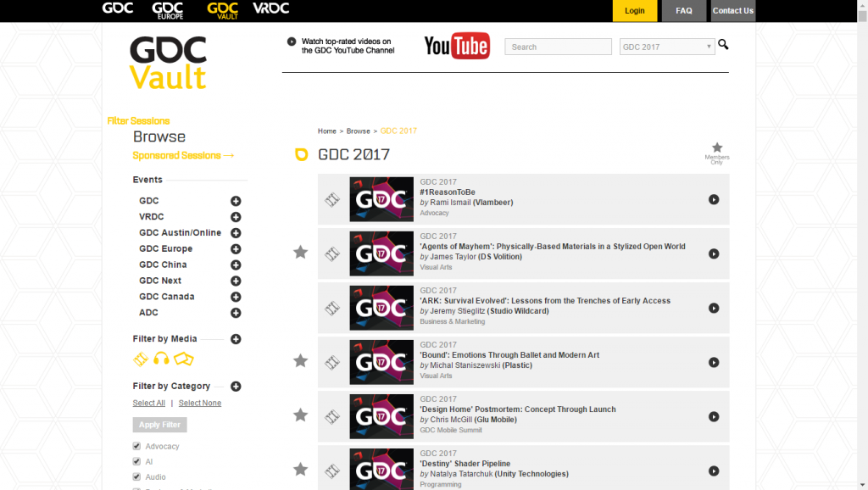Click the Search input field
The image size is (868, 490).
(558, 47)
